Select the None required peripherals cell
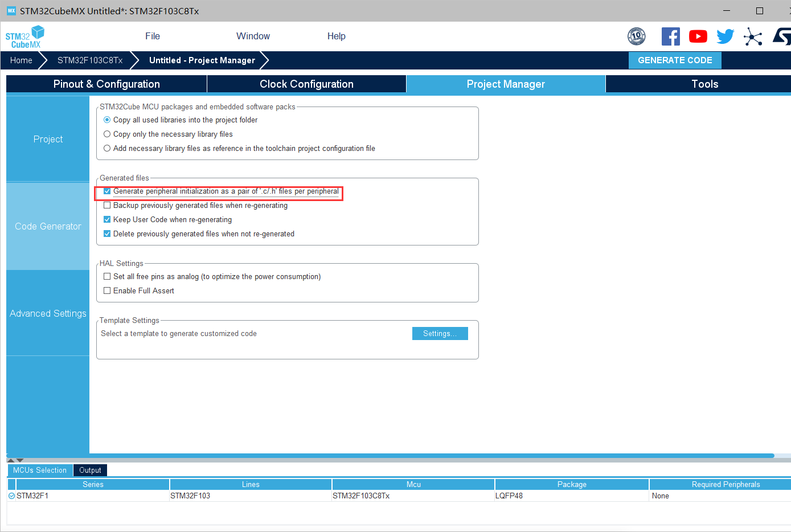Screen dimensions: 791x532 pos(720,496)
